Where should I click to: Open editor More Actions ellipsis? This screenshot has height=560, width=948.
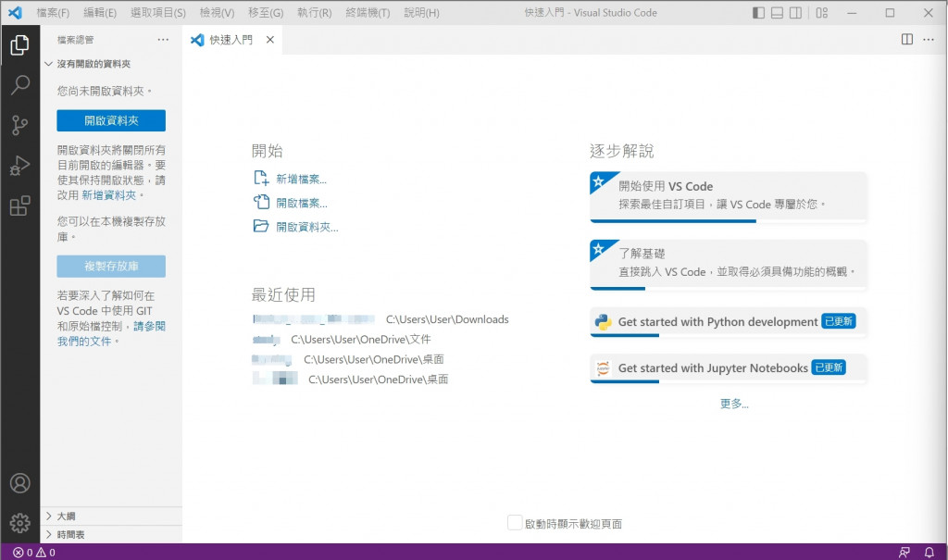929,39
